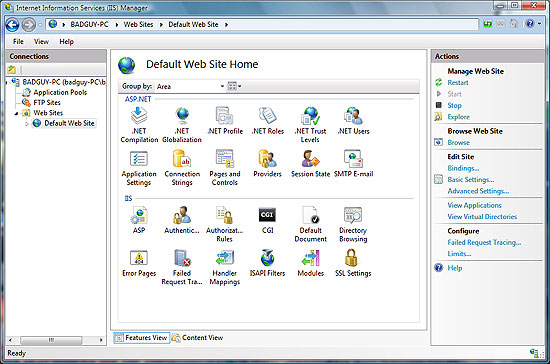
Task: Open the CGI feature
Action: (x=267, y=220)
